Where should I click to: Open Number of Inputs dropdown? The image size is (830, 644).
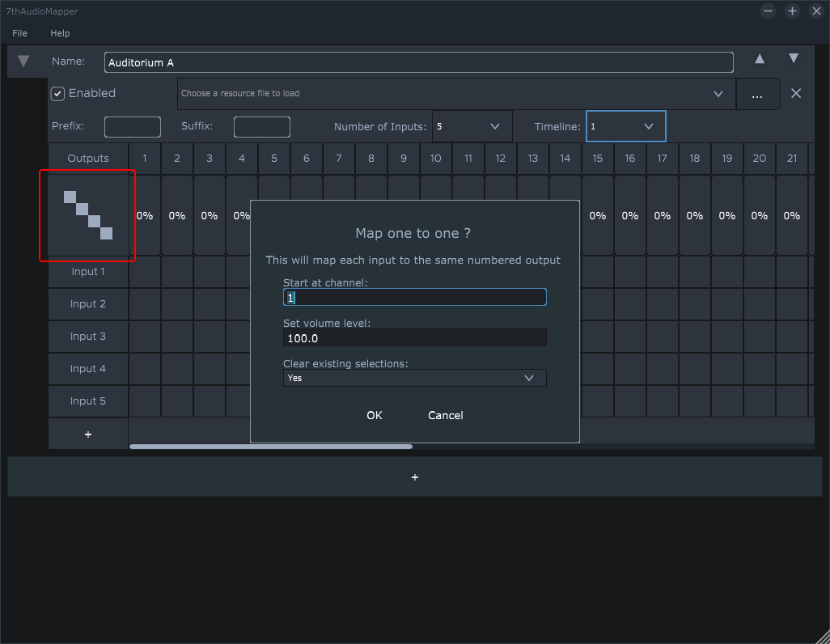(x=472, y=126)
